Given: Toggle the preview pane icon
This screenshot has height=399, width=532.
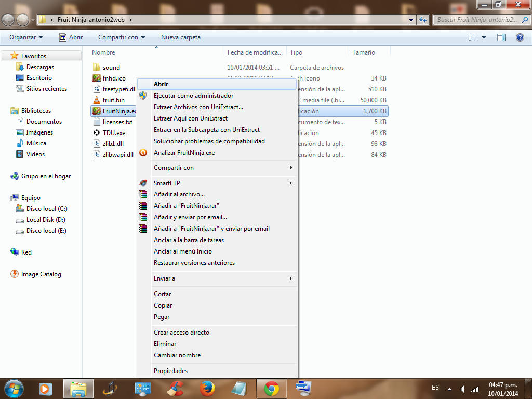Looking at the screenshot, I should point(501,37).
